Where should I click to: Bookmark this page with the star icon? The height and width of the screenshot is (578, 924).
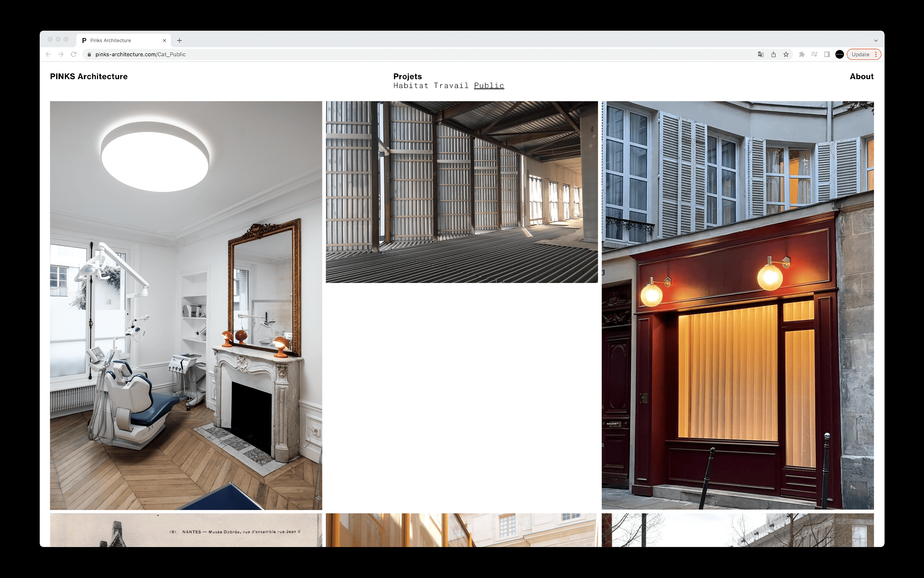786,54
